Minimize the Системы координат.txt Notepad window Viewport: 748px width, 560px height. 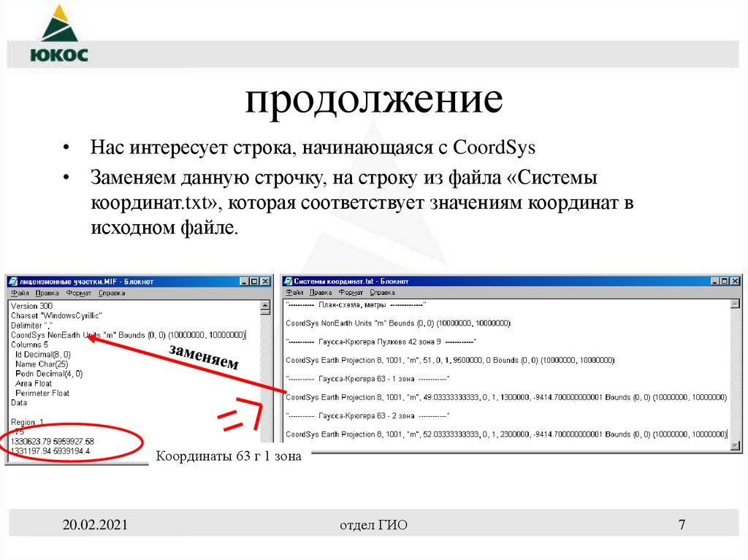(x=716, y=280)
